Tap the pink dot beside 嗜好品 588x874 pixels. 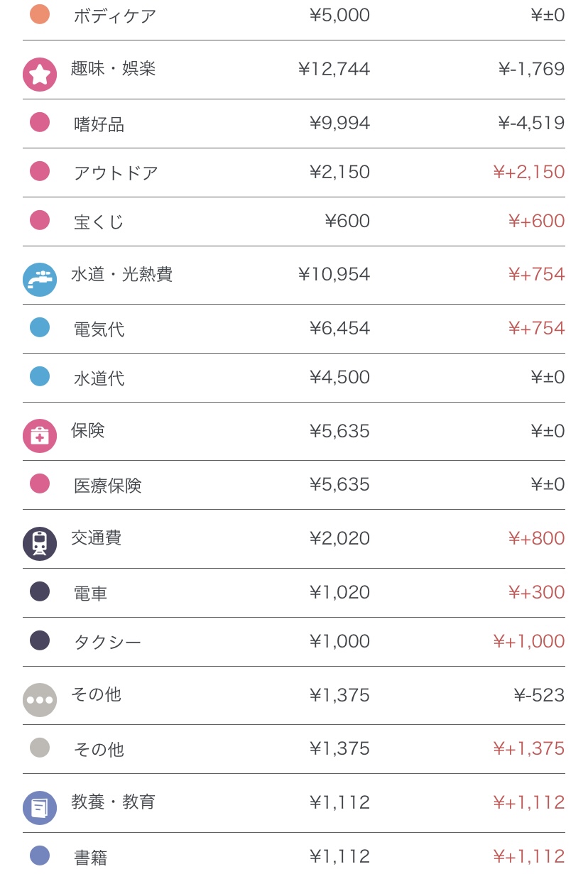pos(40,122)
